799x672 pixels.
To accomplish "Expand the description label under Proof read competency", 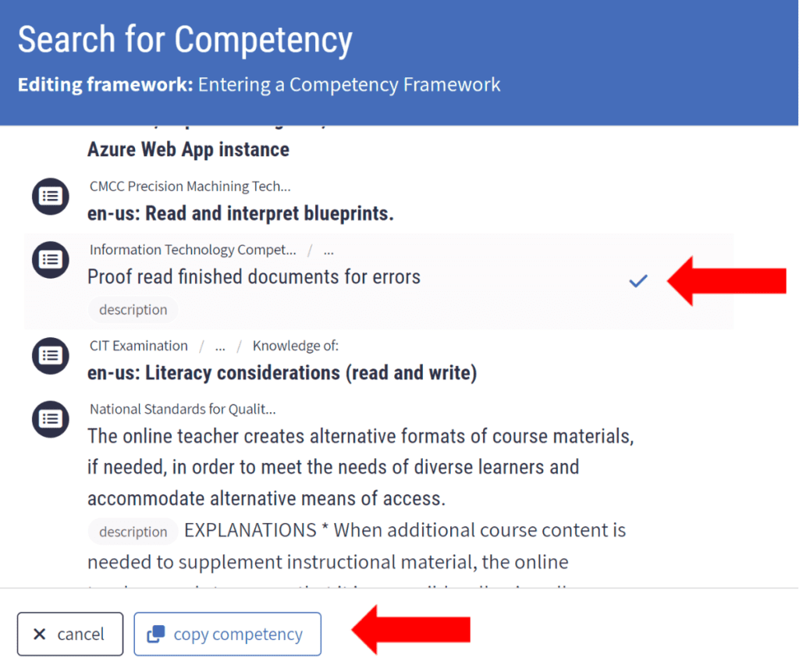I will pyautogui.click(x=133, y=310).
